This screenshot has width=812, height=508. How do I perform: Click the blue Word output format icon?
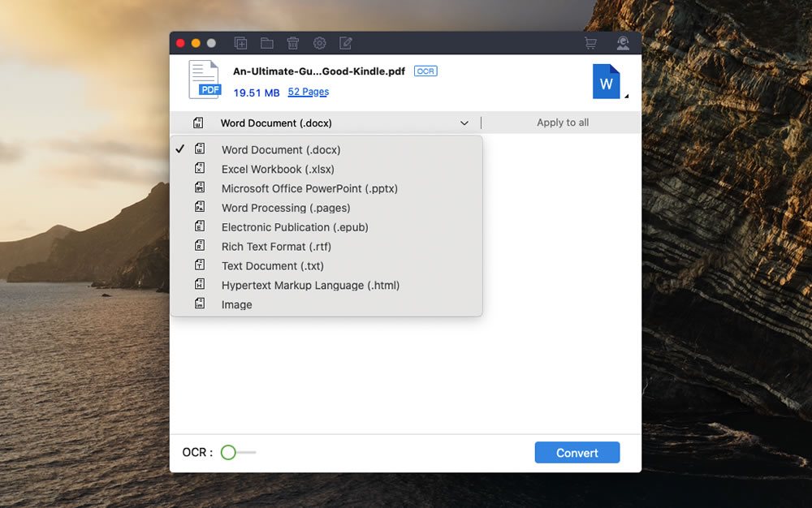coord(606,81)
